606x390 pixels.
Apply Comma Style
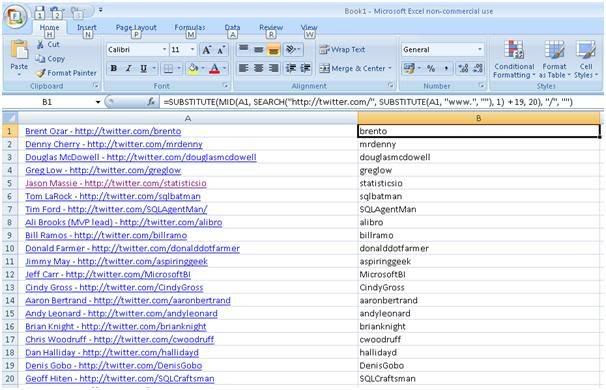pyautogui.click(x=446, y=68)
